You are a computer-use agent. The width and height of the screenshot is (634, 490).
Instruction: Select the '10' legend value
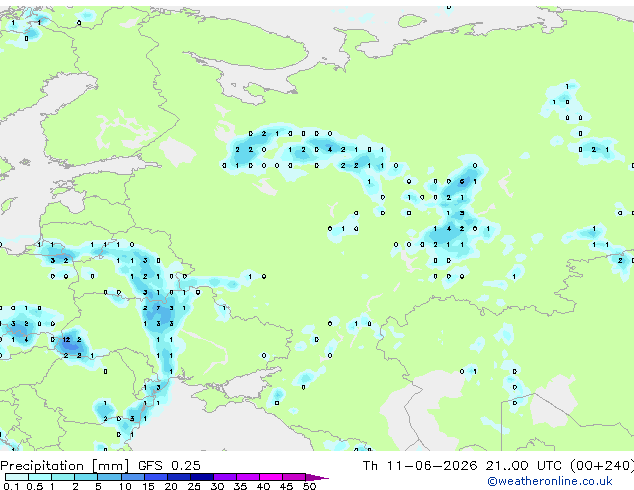tap(125, 486)
